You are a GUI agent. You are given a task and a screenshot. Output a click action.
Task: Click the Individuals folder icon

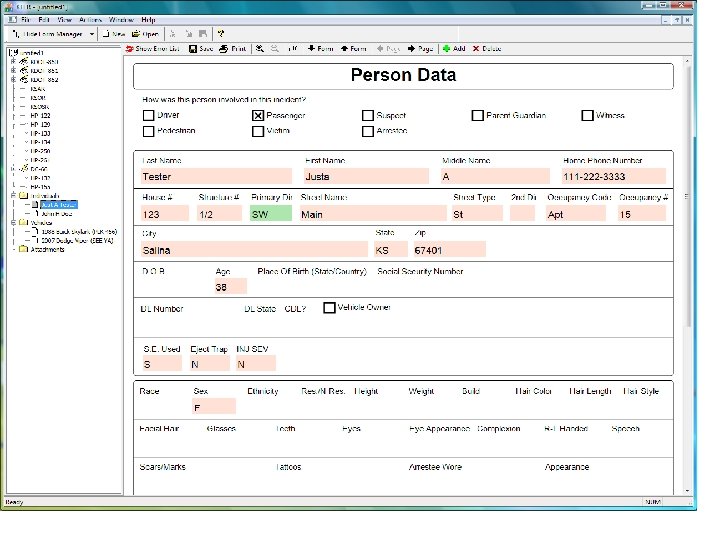23,196
